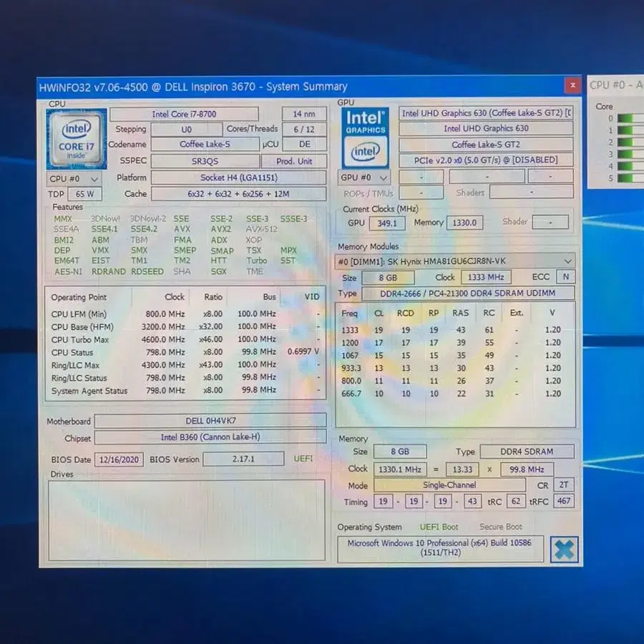The image size is (644, 644).
Task: Click the Intel Core i7 logo image
Action: (x=77, y=140)
